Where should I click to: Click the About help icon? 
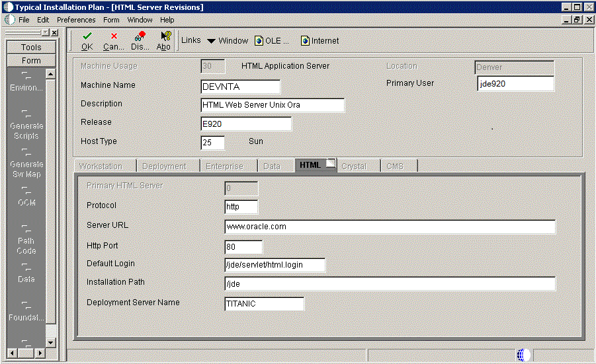(166, 36)
